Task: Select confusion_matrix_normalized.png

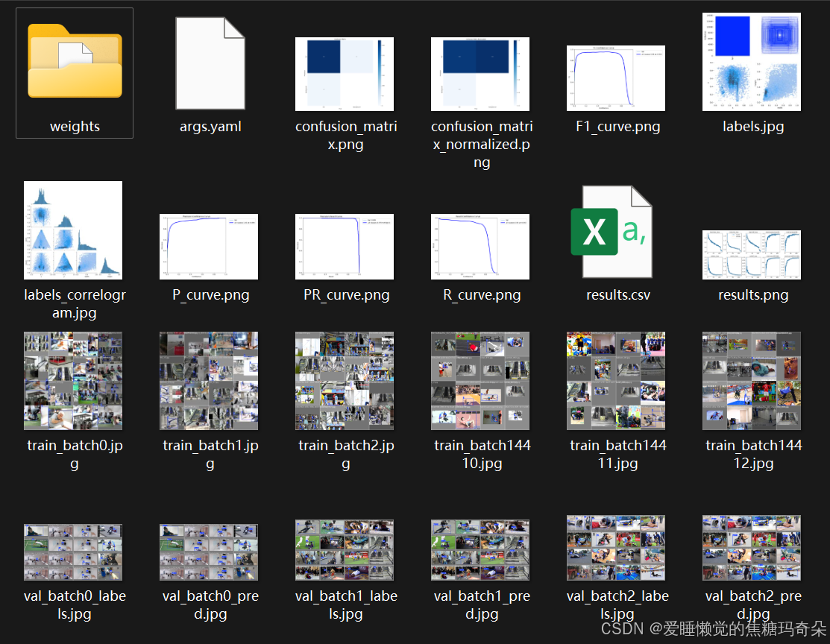Action: tap(480, 75)
